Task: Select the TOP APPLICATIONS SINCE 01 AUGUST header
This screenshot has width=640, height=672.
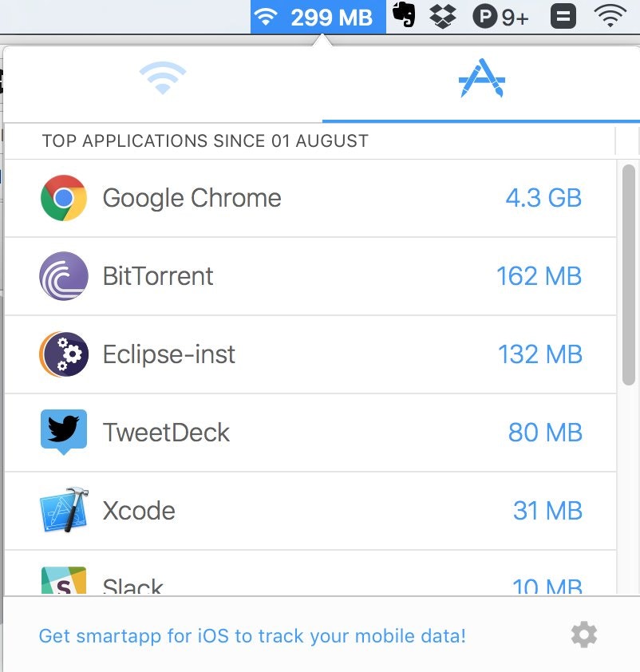Action: pyautogui.click(x=205, y=140)
